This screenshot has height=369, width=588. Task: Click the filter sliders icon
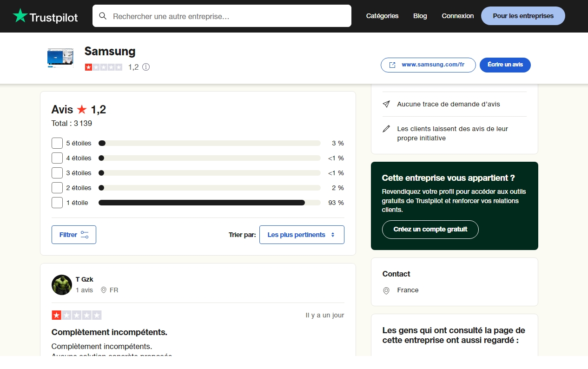click(x=85, y=235)
